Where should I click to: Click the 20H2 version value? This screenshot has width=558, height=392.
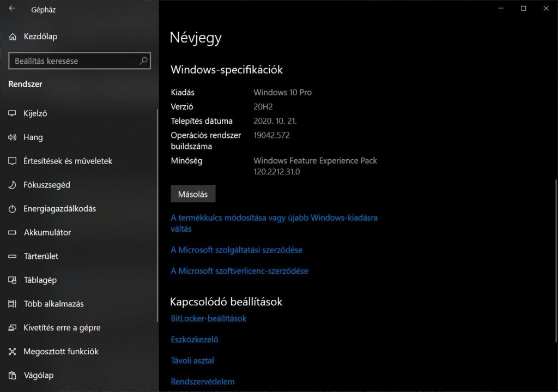pyautogui.click(x=263, y=107)
